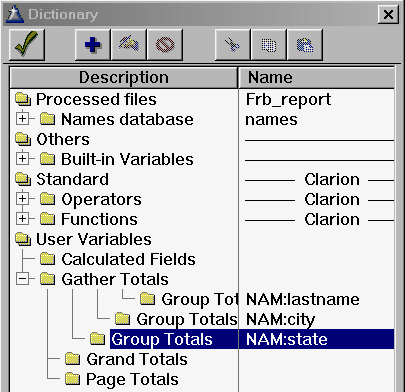This screenshot has width=405, height=392.
Task: Click the scissors cut button
Action: 232,45
